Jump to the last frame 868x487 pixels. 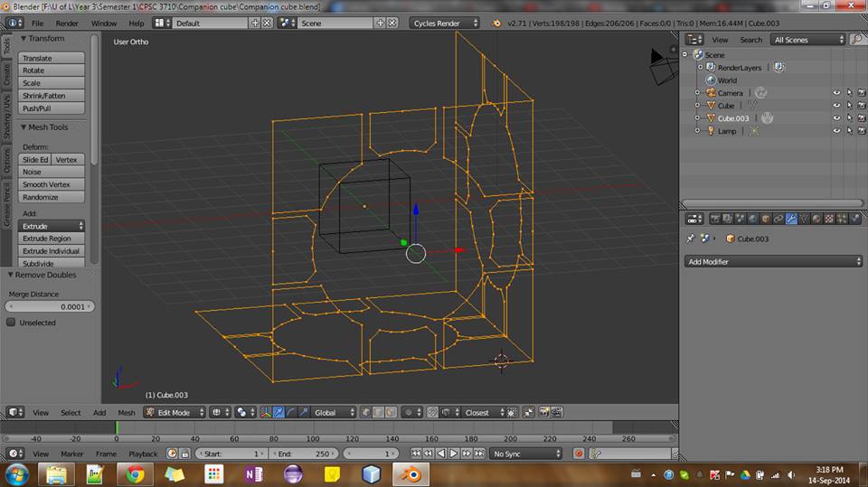coord(479,454)
